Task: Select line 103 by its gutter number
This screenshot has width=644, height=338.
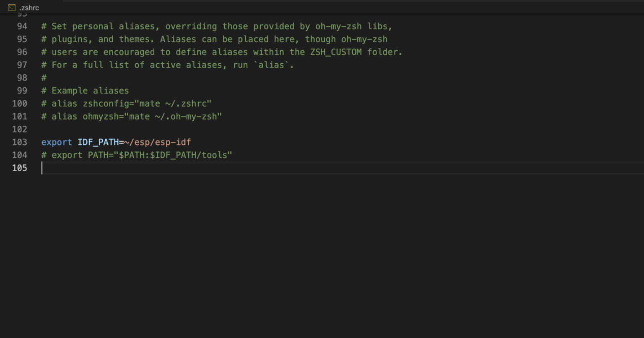Action: [x=20, y=142]
